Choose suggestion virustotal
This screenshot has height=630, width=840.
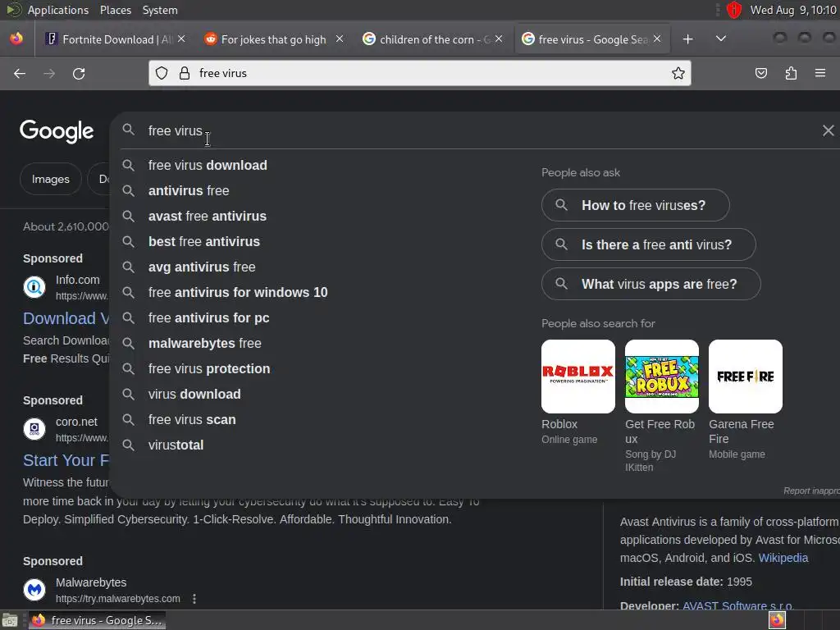176,445
